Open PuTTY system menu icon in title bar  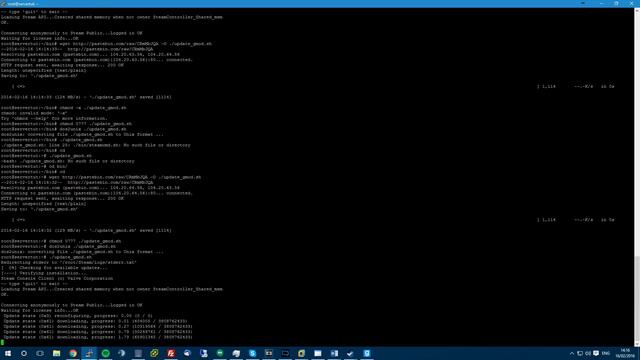[x=3, y=3]
